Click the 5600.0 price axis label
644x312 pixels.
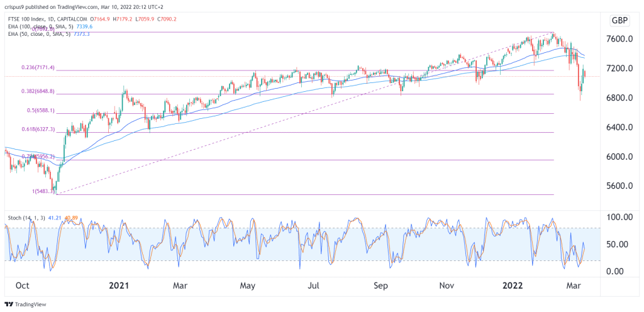(621, 186)
